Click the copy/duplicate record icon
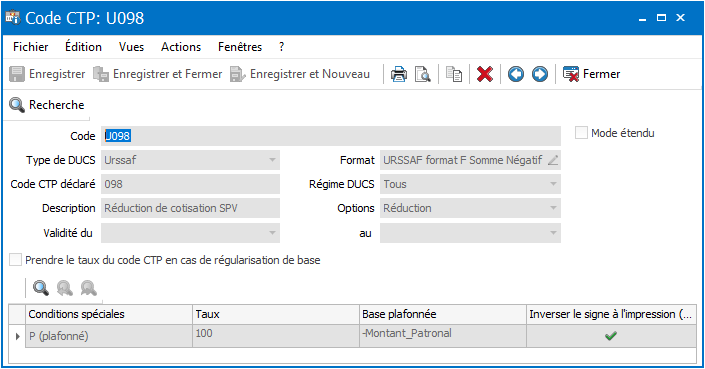Viewport: 705px width, 369px height. [454, 74]
